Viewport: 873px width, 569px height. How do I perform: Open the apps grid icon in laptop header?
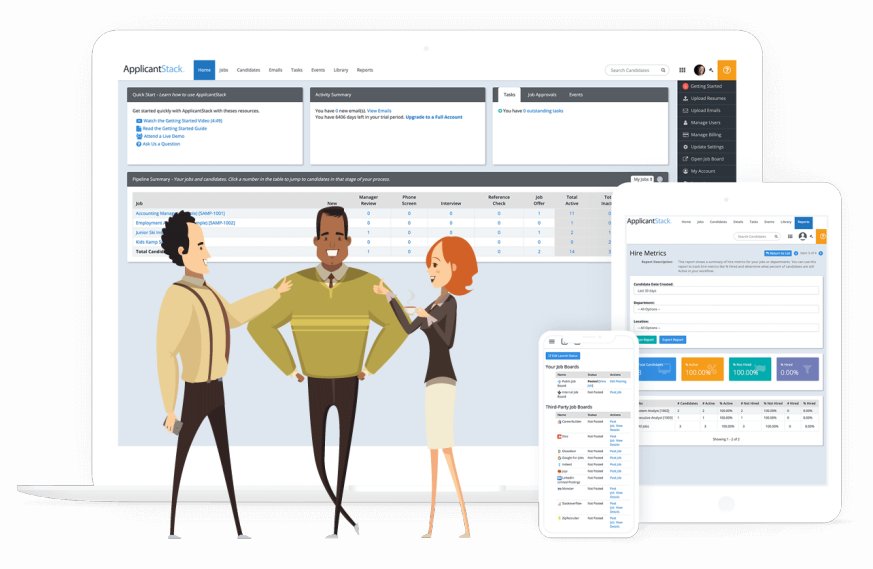682,70
